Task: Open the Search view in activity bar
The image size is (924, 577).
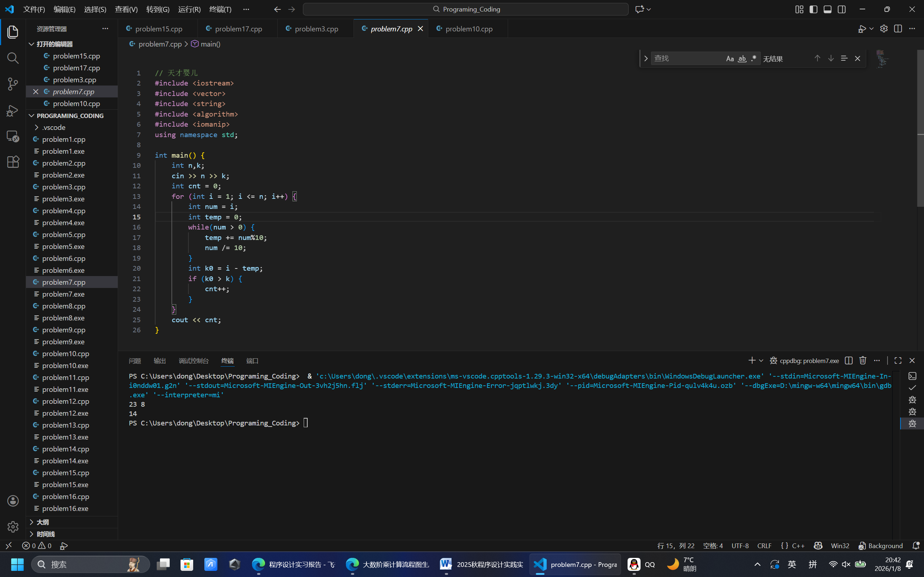Action: point(13,58)
